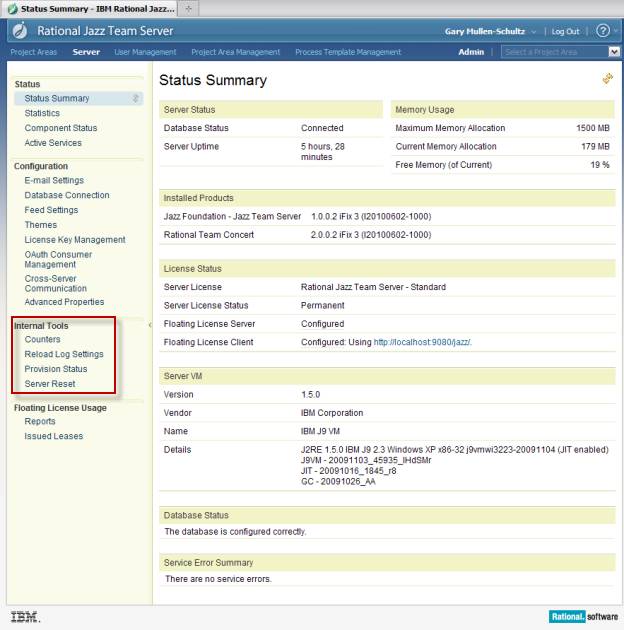The image size is (624, 630).
Task: Click Rational Jazz Team Server - Standard value
Action: 373,287
